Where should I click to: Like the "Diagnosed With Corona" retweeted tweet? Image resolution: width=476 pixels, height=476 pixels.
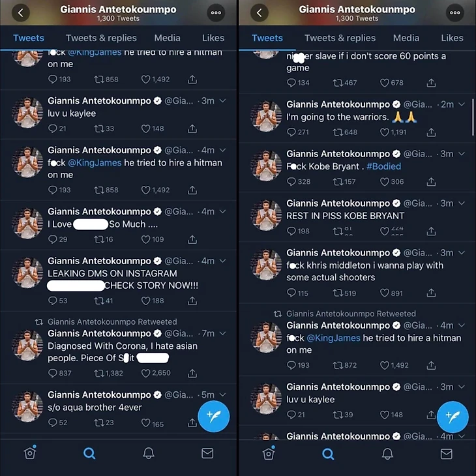click(145, 373)
